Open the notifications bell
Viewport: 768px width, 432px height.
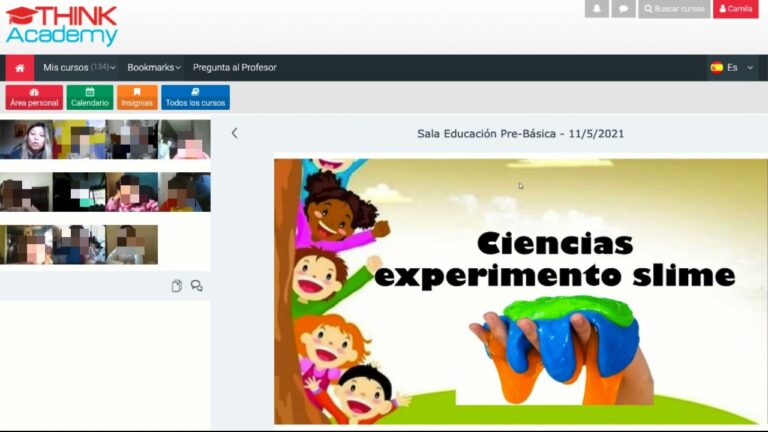[597, 9]
